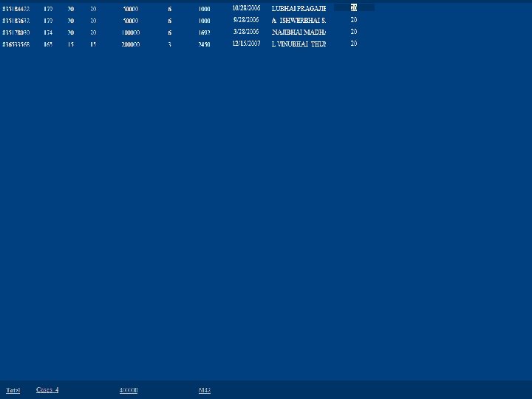This screenshot has width=532, height=399.
Task: Select premium 1000 in the 10/28/2006 row
Action: tap(204, 9)
